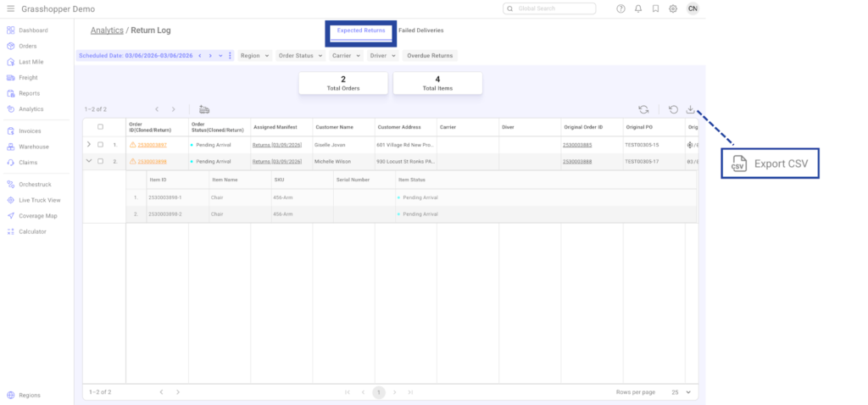Image resolution: width=868 pixels, height=405 pixels.
Task: Open the notifications bell icon
Action: click(x=638, y=8)
